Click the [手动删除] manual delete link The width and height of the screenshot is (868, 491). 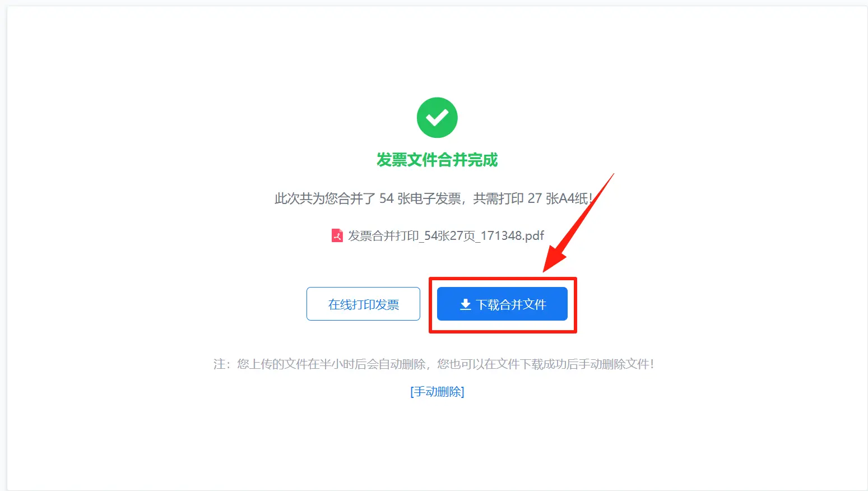(437, 391)
